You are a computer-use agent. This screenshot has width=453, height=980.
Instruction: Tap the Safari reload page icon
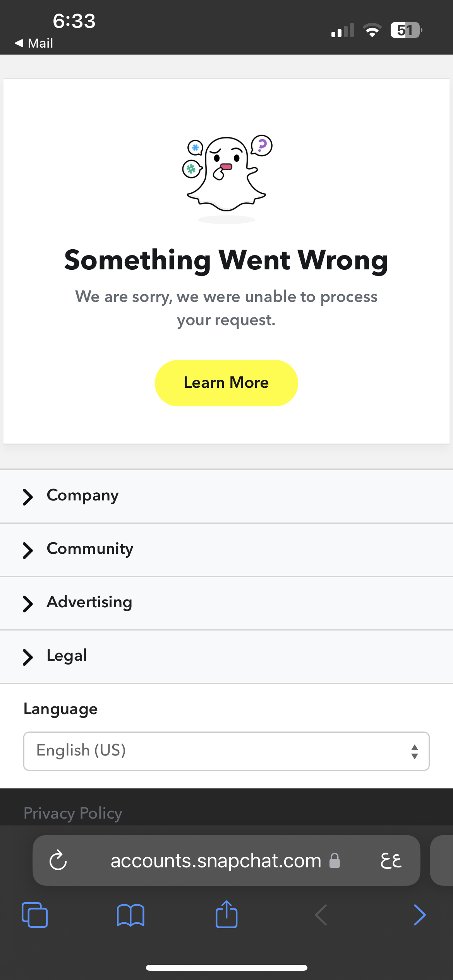coord(58,860)
